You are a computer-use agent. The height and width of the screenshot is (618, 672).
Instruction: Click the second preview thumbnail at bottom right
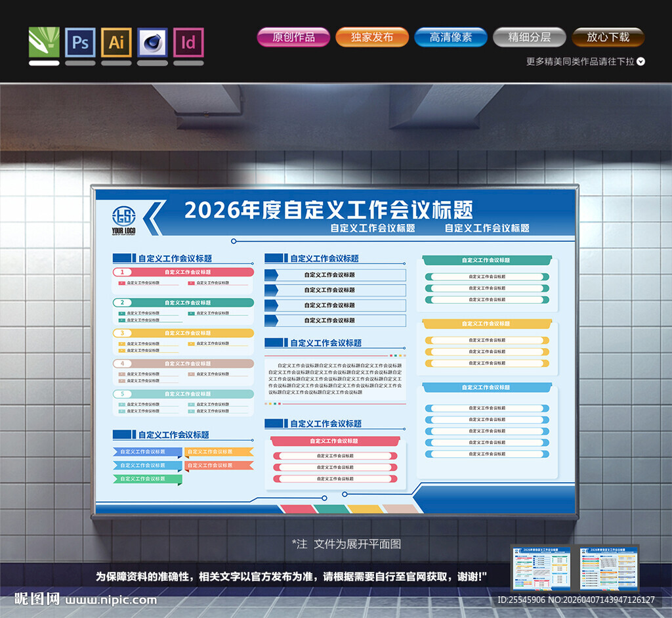pos(608,568)
